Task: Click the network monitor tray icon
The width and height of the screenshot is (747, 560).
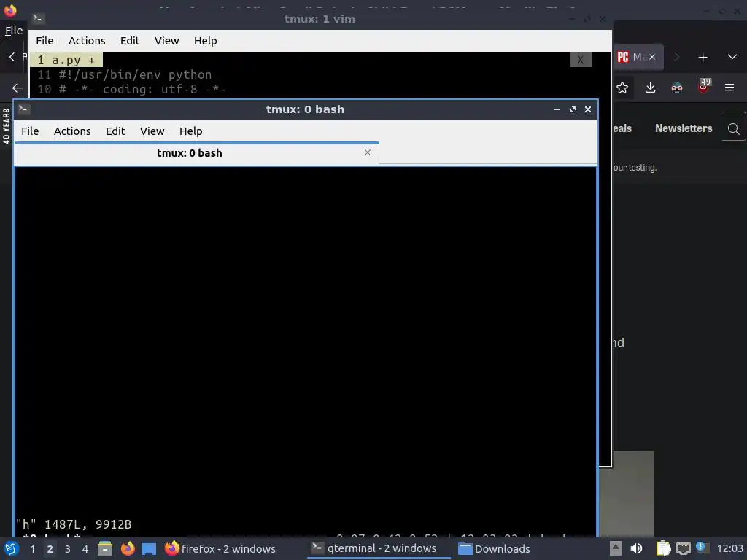Action: point(683,548)
